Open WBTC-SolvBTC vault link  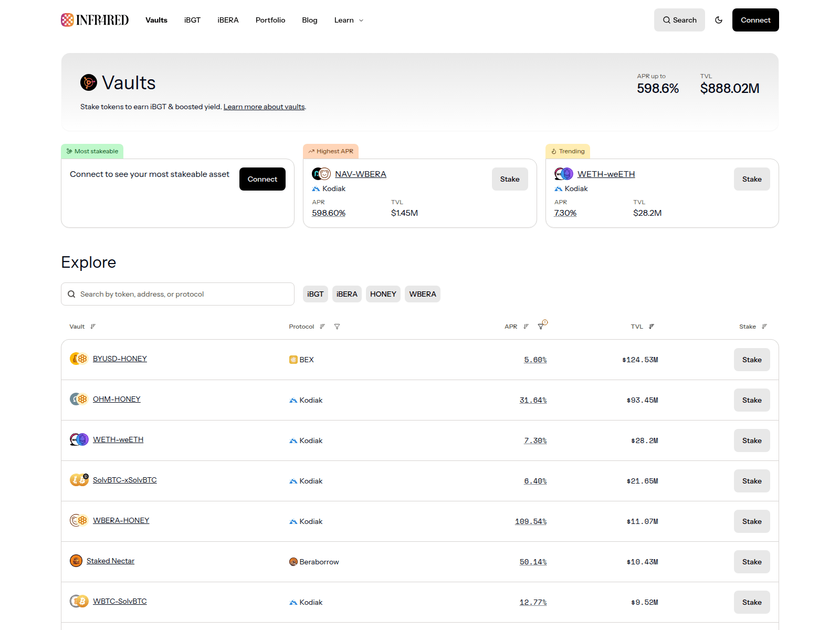(120, 601)
